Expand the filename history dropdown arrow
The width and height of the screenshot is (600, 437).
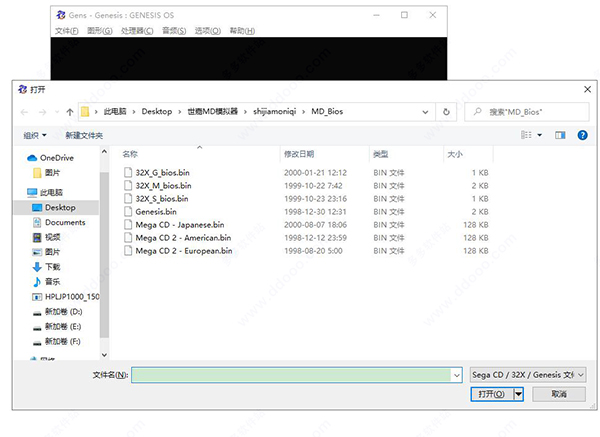tap(457, 375)
